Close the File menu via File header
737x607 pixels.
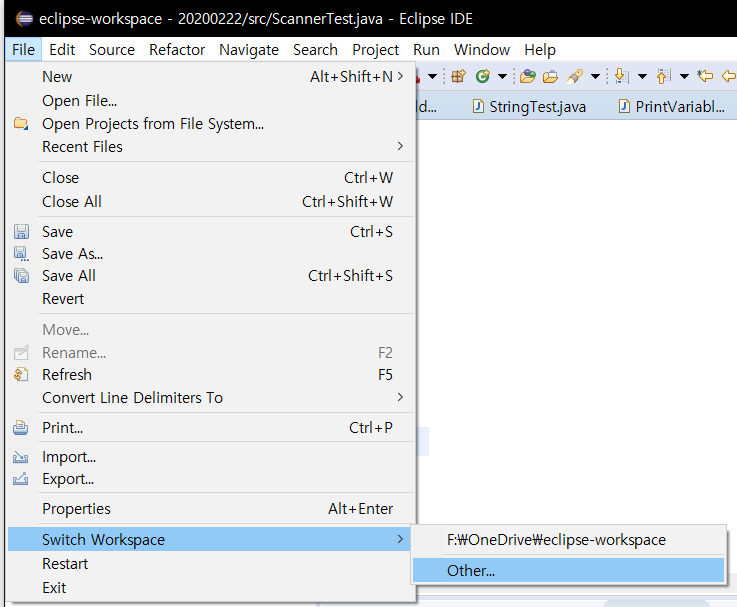[x=24, y=49]
